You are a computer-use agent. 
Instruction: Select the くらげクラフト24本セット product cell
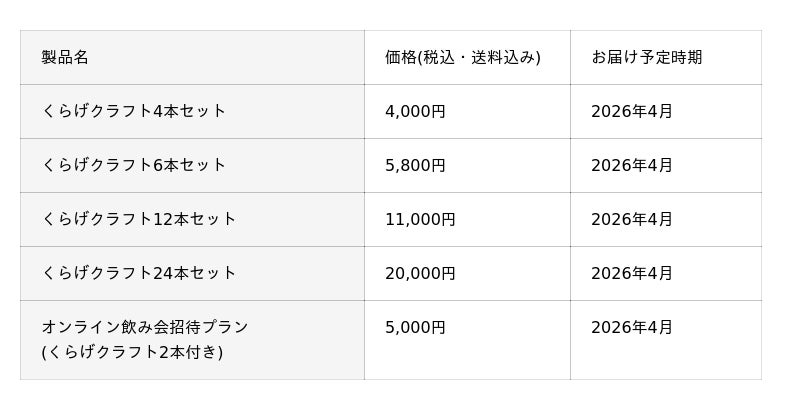(x=139, y=273)
